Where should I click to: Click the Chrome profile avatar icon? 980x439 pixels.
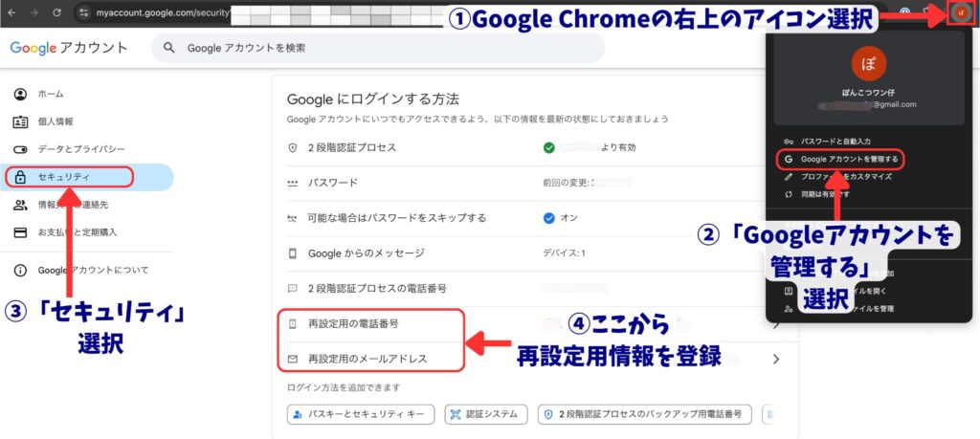[960, 13]
